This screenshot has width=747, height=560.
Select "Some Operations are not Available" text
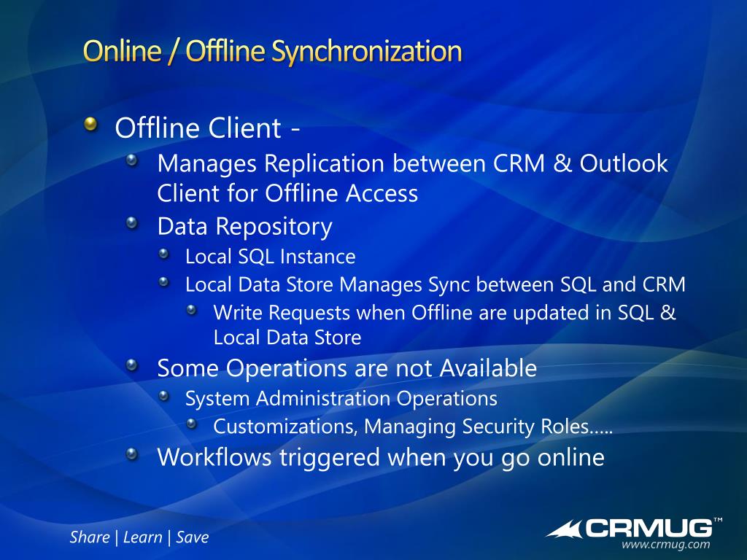(x=347, y=368)
